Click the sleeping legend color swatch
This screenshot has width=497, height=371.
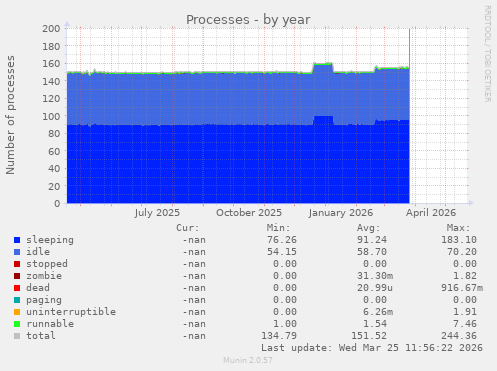tap(17, 240)
